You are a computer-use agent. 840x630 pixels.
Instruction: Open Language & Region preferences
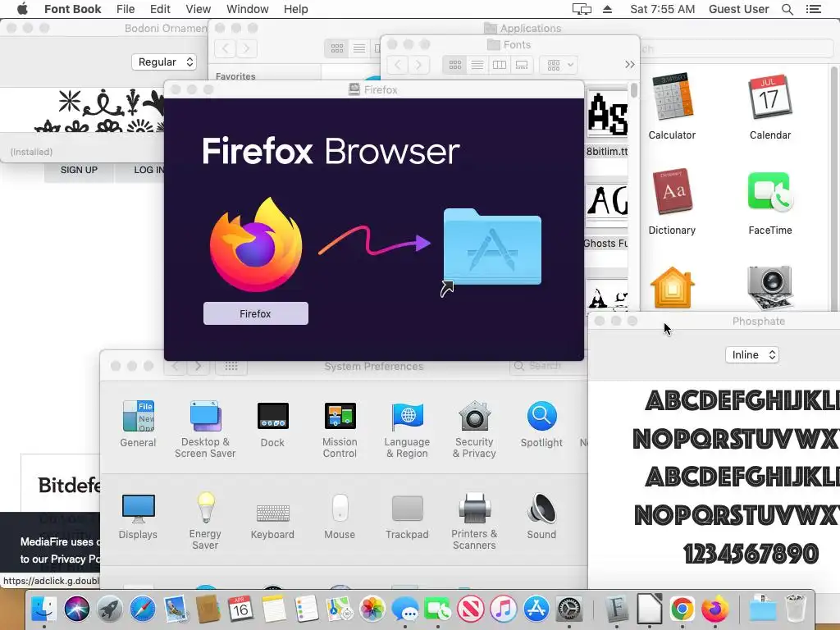pyautogui.click(x=407, y=416)
